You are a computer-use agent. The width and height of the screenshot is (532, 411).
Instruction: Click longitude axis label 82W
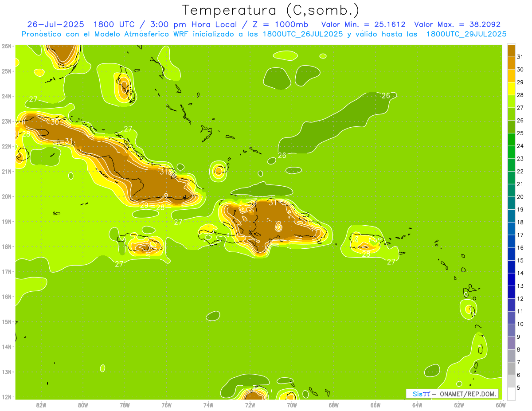(41, 404)
